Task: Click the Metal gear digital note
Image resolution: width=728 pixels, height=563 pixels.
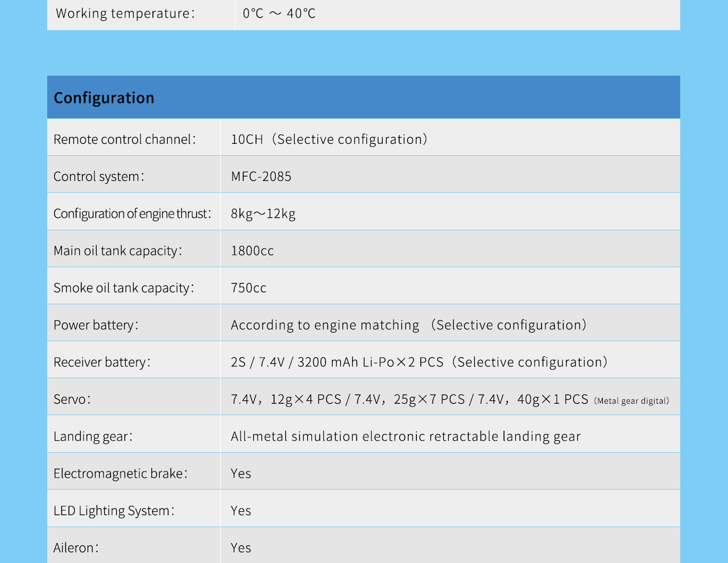Action: pos(631,401)
